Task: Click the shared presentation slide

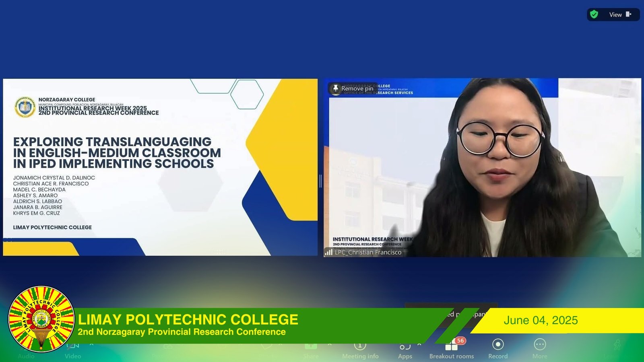Action: click(160, 167)
